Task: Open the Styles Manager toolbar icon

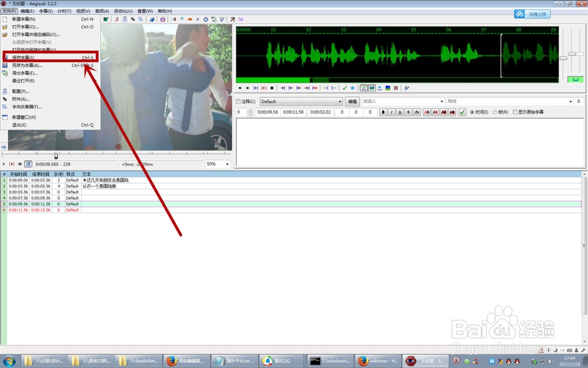Action: point(117,19)
